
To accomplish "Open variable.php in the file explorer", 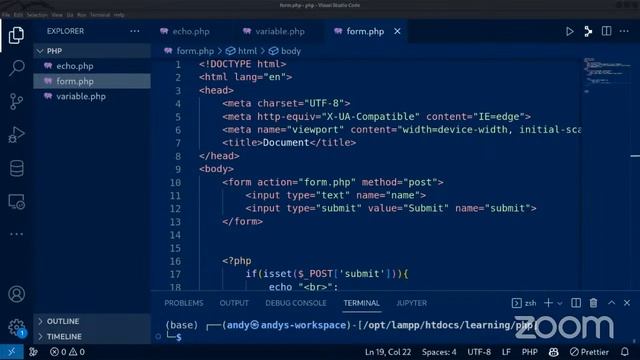I will tap(92, 96).
